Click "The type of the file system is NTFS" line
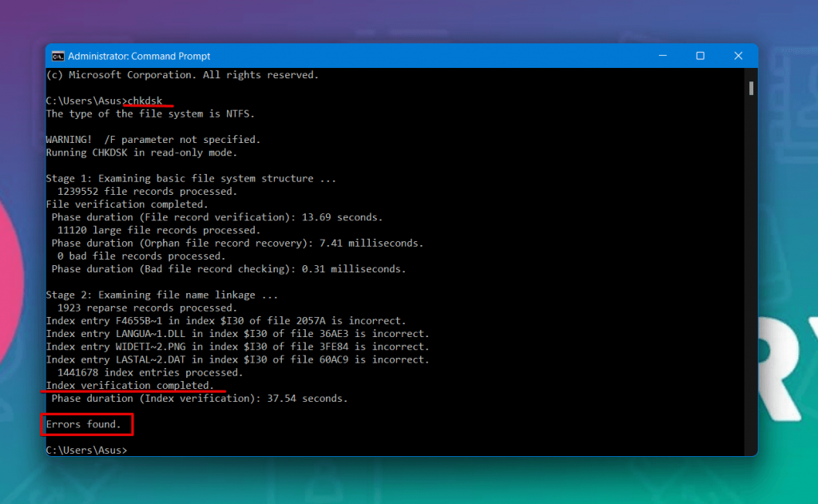Viewport: 818px width, 504px height. coord(150,113)
